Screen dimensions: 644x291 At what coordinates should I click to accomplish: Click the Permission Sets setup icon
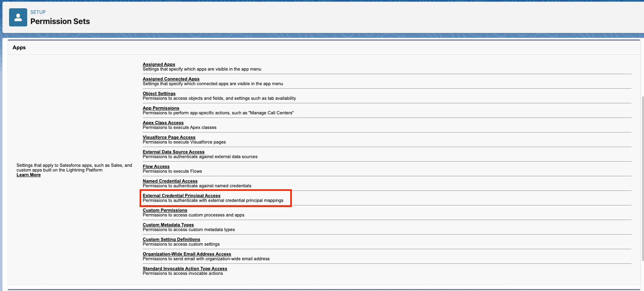(18, 17)
